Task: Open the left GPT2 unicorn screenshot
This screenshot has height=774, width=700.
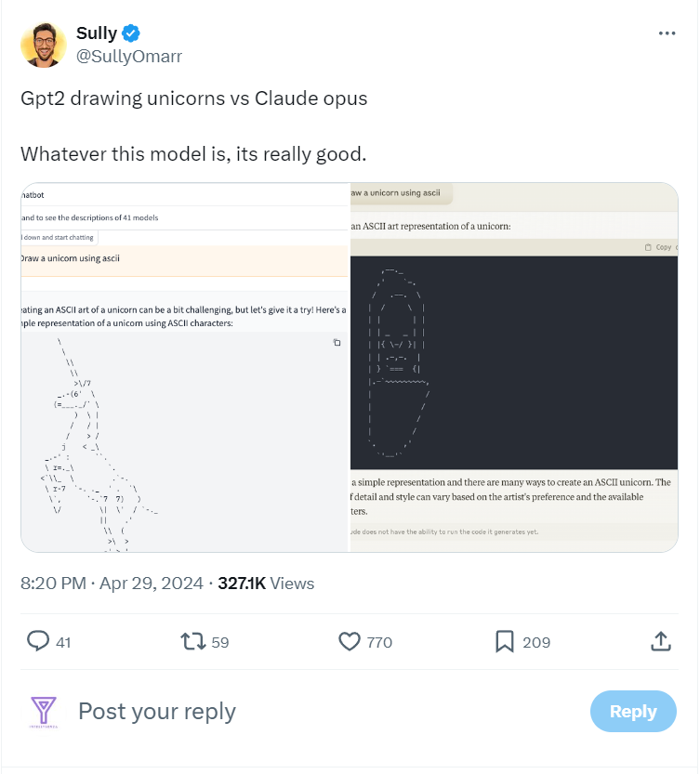Action: (185, 367)
